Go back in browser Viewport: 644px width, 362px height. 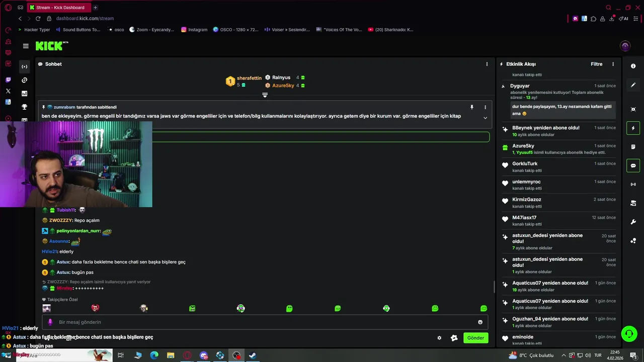click(x=20, y=19)
